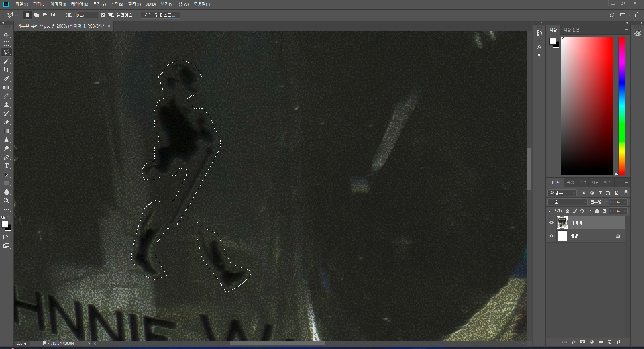Select the Zoom tool
The width and height of the screenshot is (644, 349).
[6, 201]
